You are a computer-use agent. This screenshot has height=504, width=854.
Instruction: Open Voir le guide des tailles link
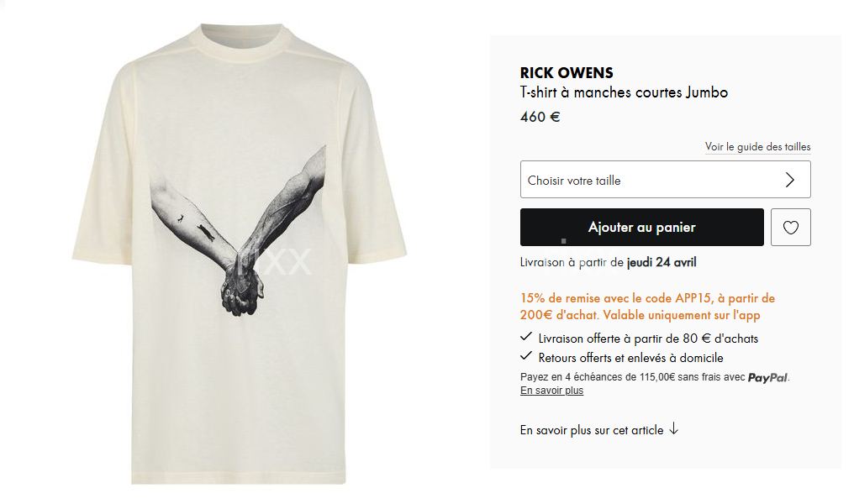pos(757,147)
